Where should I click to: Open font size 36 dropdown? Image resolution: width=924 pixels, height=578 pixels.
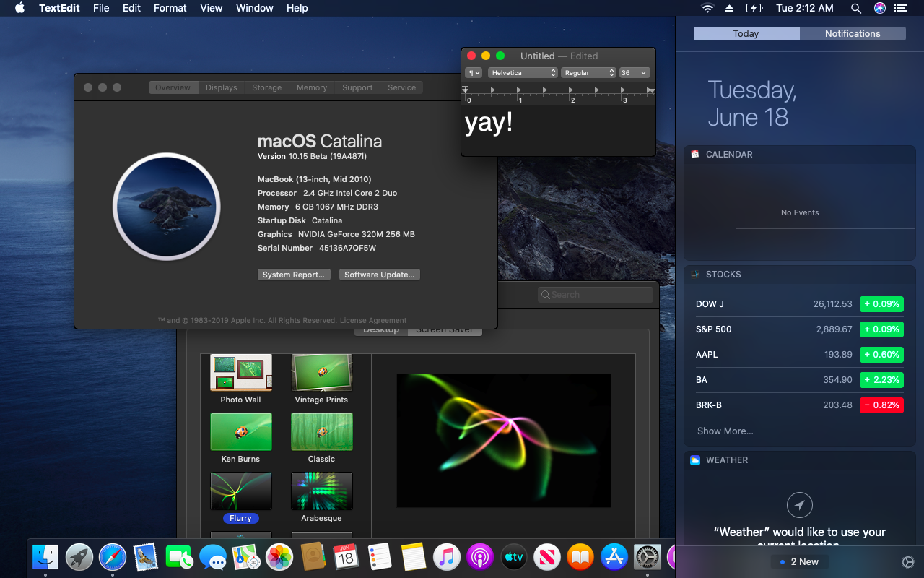pyautogui.click(x=635, y=72)
